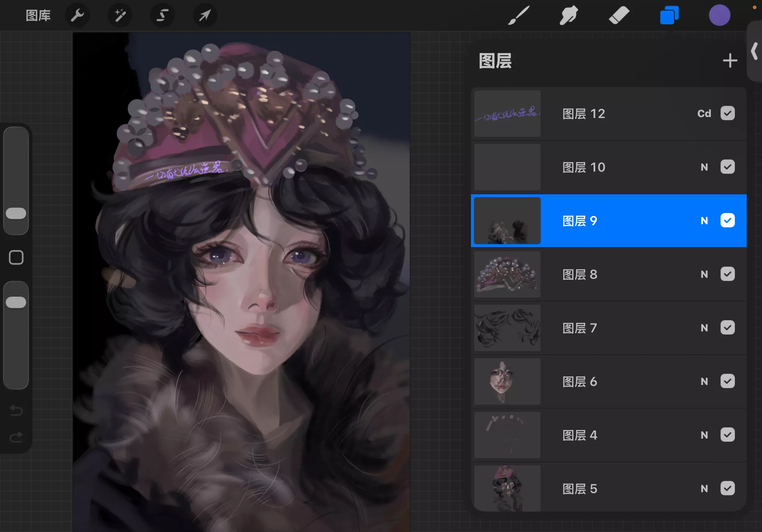Open the purple active color swatch
The height and width of the screenshot is (532, 762).
[720, 15]
